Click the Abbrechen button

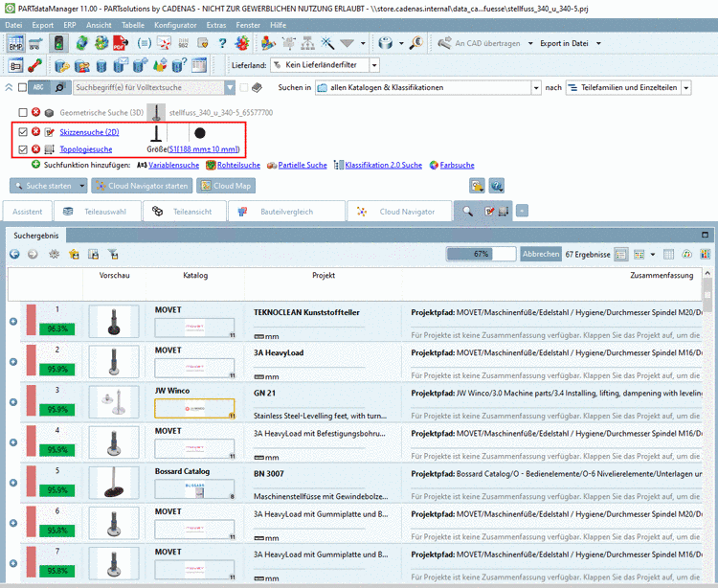point(541,254)
